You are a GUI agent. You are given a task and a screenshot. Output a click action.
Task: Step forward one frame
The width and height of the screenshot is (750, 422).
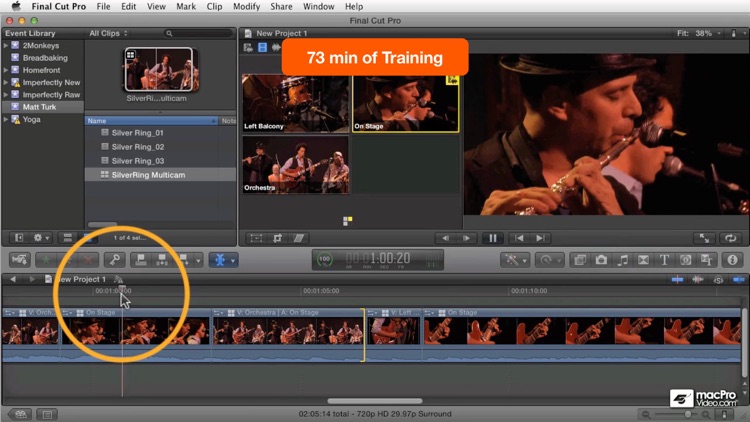(x=466, y=238)
